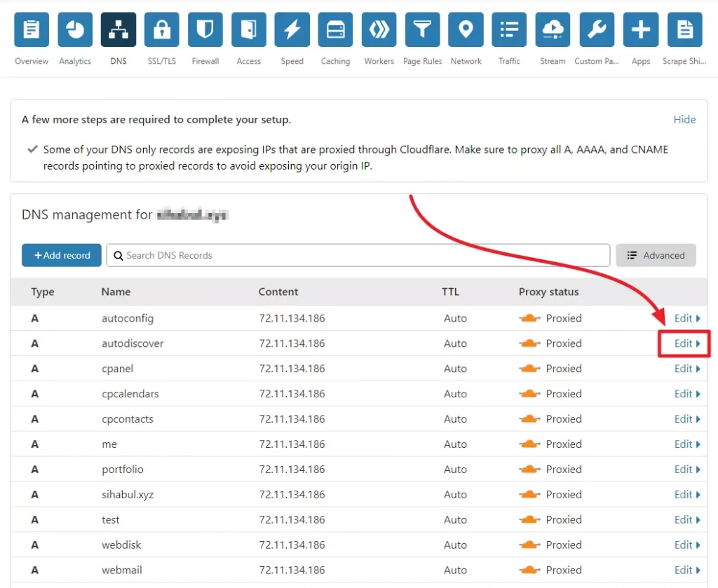This screenshot has width=718, height=588.
Task: Click the test record IP address
Action: click(x=292, y=519)
